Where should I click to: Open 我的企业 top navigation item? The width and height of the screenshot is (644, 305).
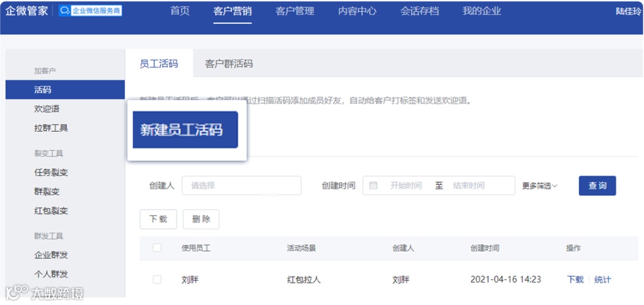(x=482, y=11)
